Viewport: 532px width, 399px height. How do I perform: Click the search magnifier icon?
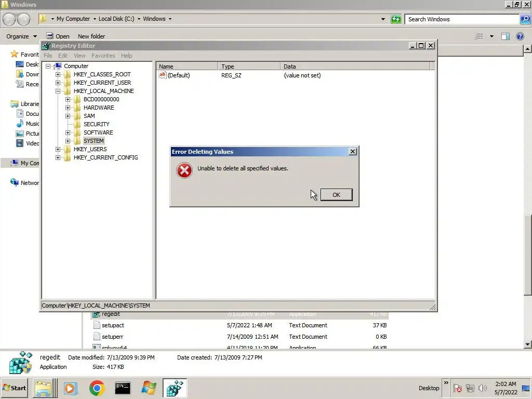point(525,19)
